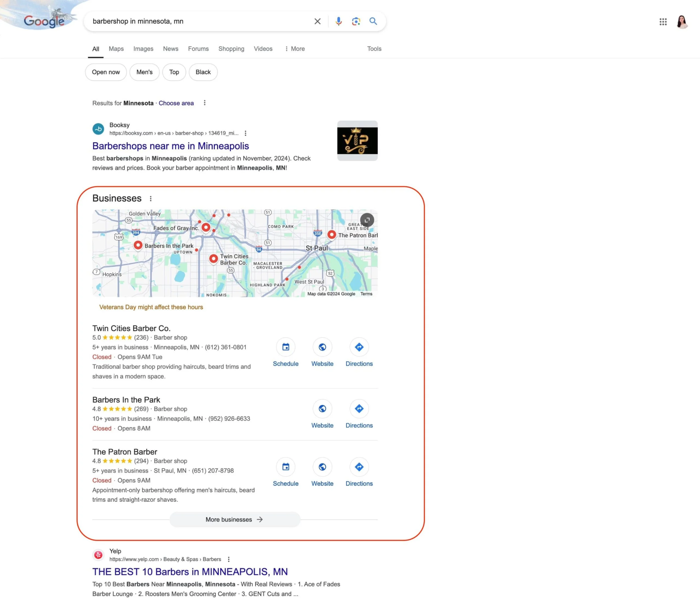Viewport: 700px width, 609px height.
Task: Enable the Men's filter chip
Action: [145, 72]
